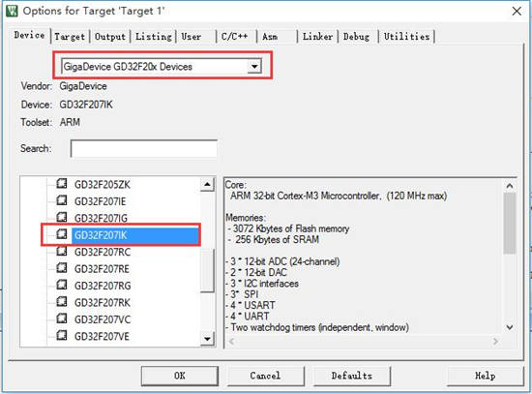
Task: Click the chip icon beside GD32F207RG
Action: [x=62, y=285]
